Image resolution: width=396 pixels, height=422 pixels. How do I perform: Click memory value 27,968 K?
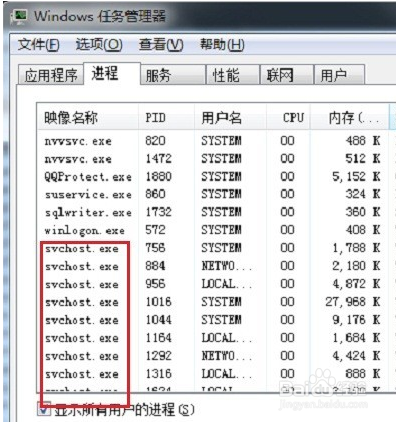click(353, 302)
